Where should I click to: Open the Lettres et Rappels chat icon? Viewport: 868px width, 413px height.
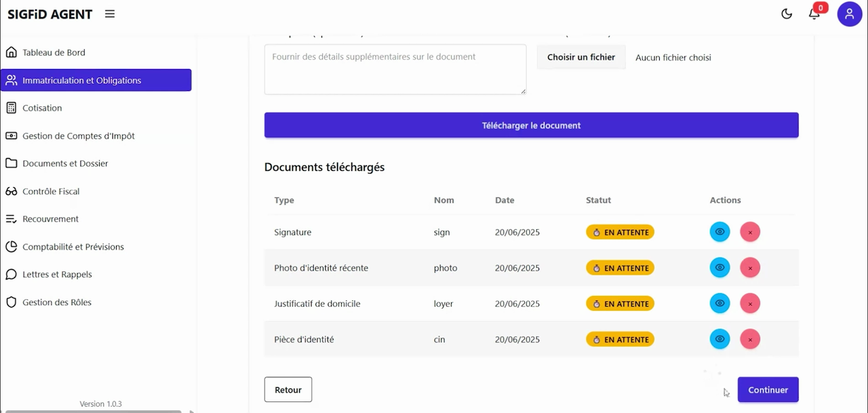pos(12,274)
